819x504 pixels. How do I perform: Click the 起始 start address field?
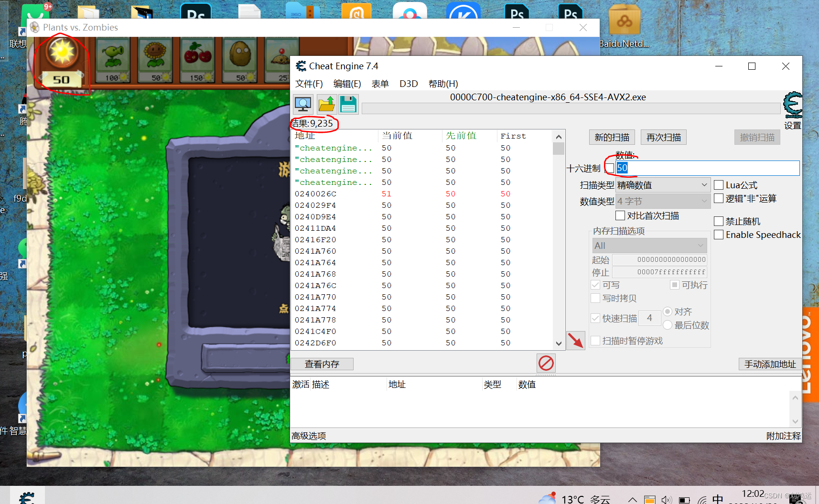[659, 259]
